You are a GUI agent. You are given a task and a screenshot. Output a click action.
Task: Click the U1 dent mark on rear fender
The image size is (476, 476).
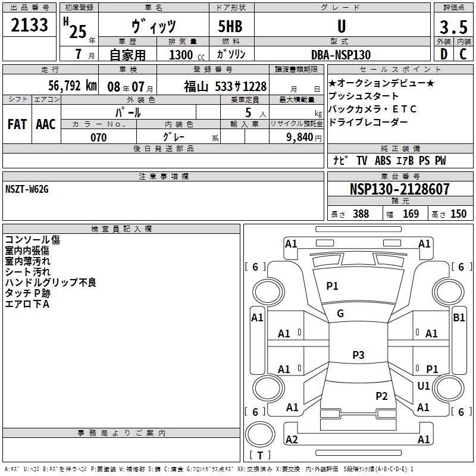(x=424, y=386)
